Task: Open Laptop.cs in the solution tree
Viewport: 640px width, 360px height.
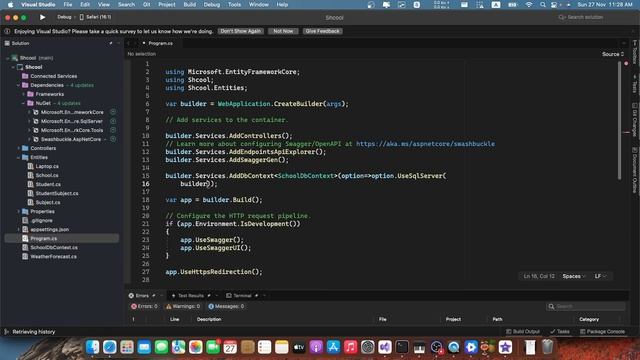Action: point(47,166)
